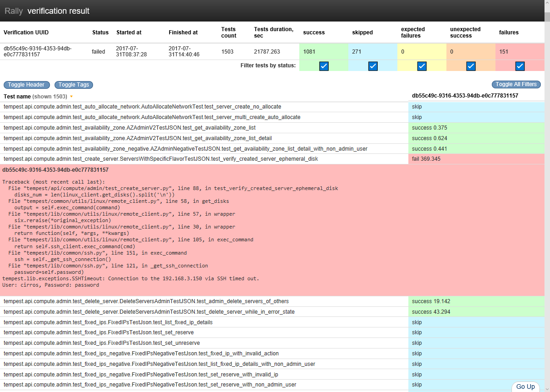Click the Rally logo text
Viewport: 550px width, 392px height.
coord(13,11)
